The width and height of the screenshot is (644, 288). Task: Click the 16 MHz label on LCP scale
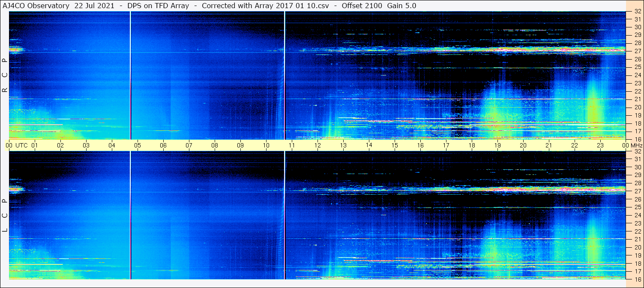click(x=637, y=279)
